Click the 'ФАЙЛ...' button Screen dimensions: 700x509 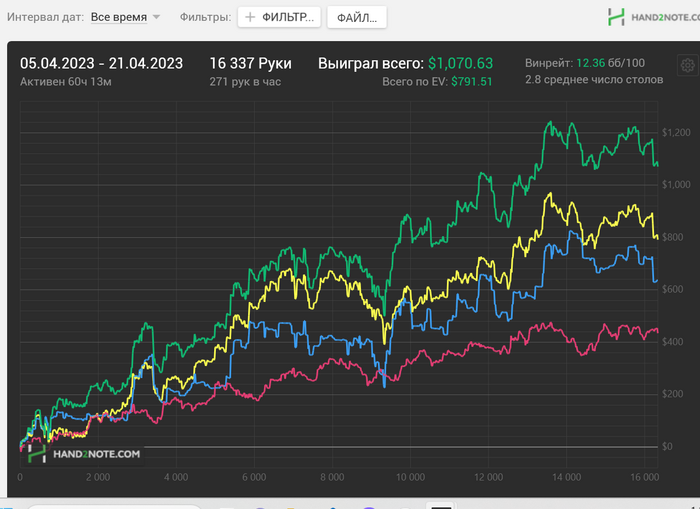tap(357, 17)
